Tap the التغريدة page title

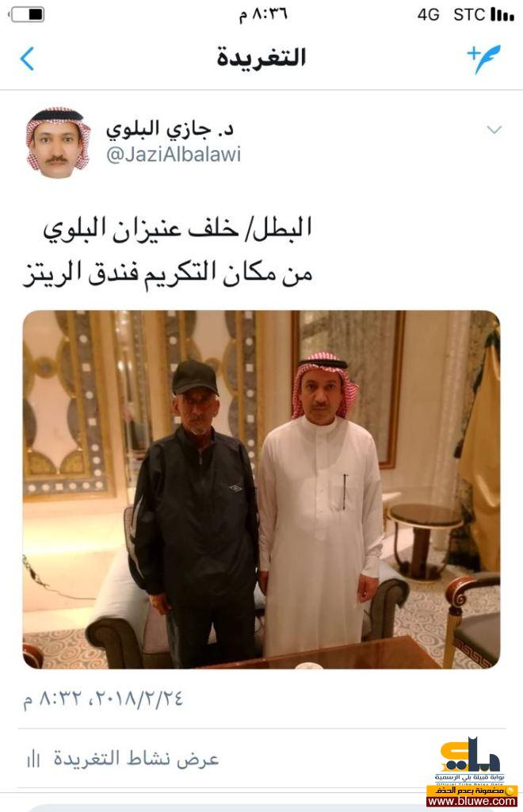click(261, 57)
